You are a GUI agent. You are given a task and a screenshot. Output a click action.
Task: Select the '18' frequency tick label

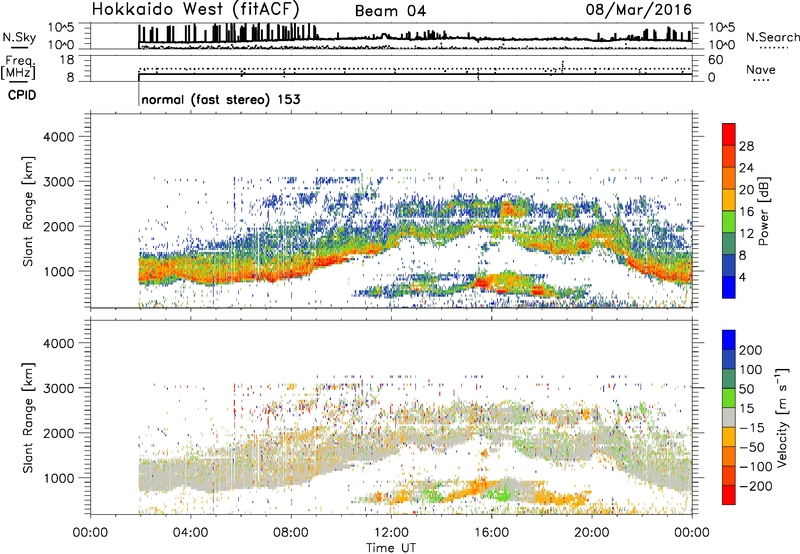point(66,60)
